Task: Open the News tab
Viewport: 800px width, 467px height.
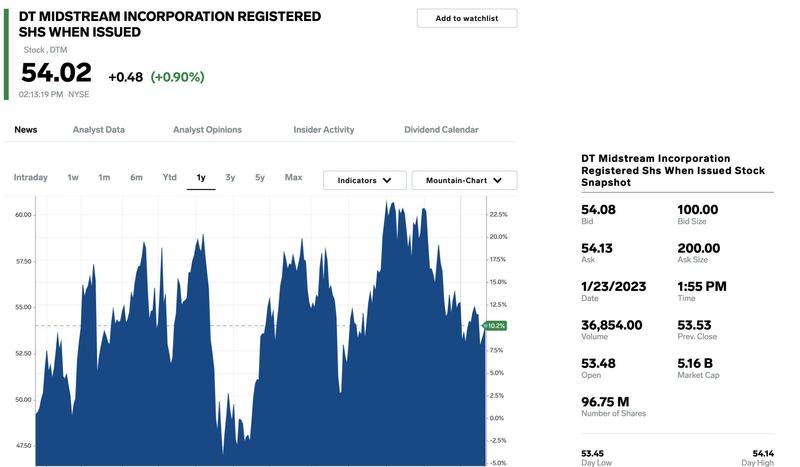Action: [x=26, y=130]
